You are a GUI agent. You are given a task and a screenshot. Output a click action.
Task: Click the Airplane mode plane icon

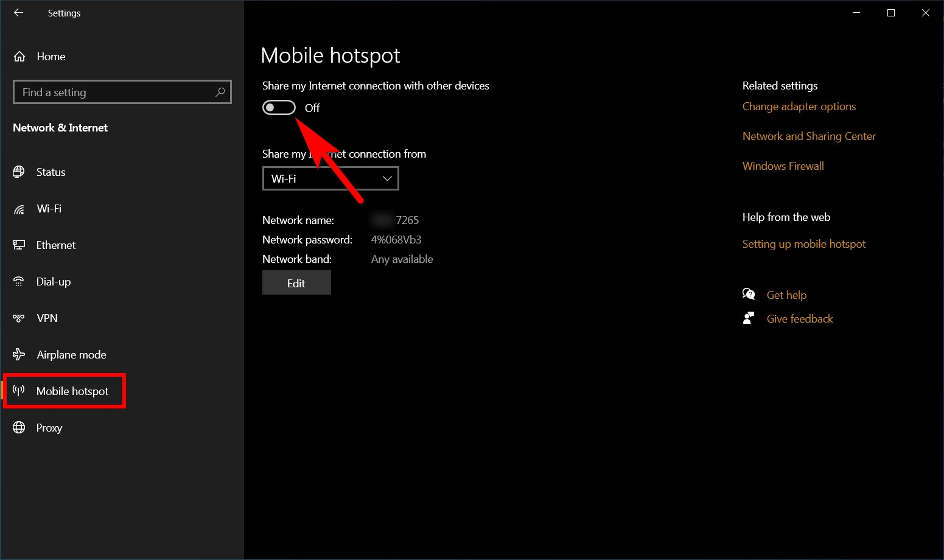19,354
